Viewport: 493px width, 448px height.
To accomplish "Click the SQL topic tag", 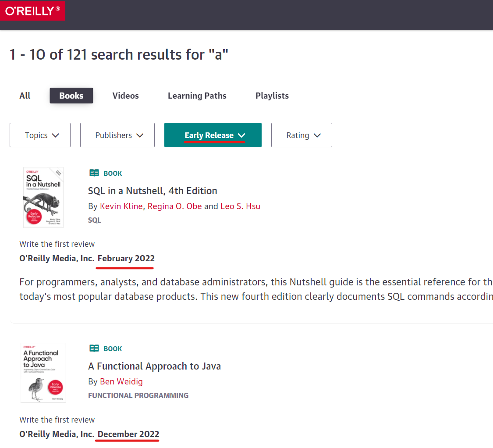I will (95, 220).
